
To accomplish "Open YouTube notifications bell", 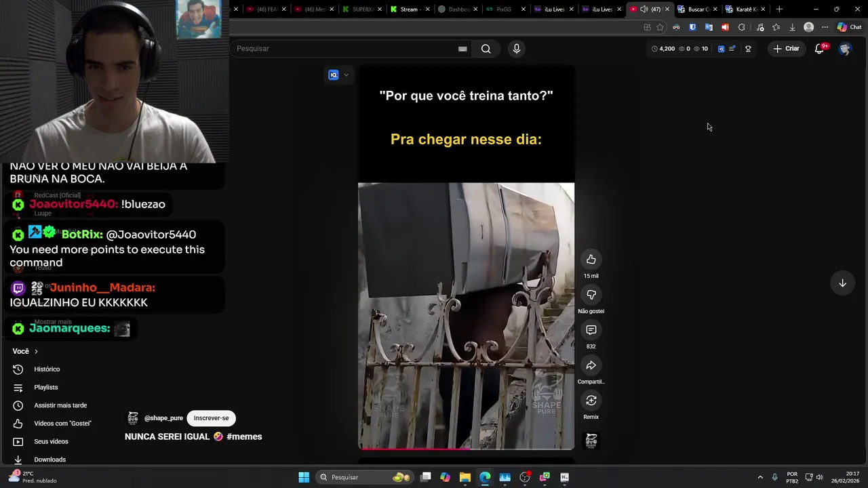I will (x=819, y=49).
